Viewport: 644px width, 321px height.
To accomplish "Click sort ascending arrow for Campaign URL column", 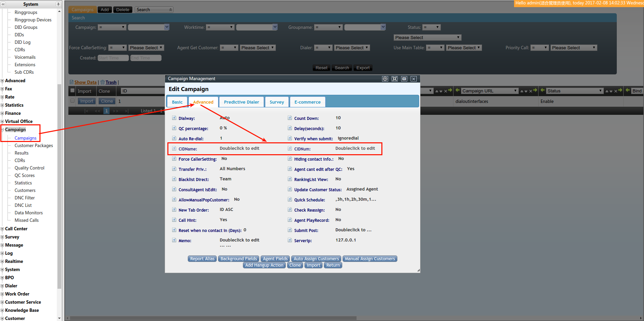I will pyautogui.click(x=522, y=91).
